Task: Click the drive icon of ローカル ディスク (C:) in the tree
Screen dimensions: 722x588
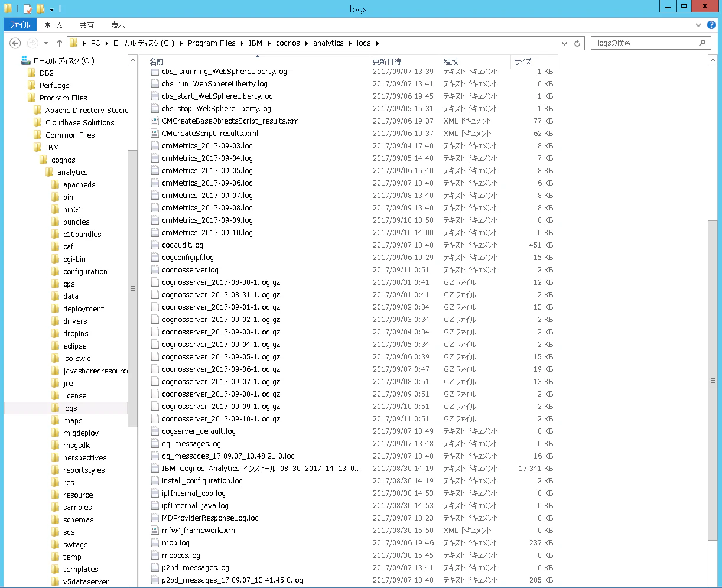Action: pyautogui.click(x=26, y=60)
